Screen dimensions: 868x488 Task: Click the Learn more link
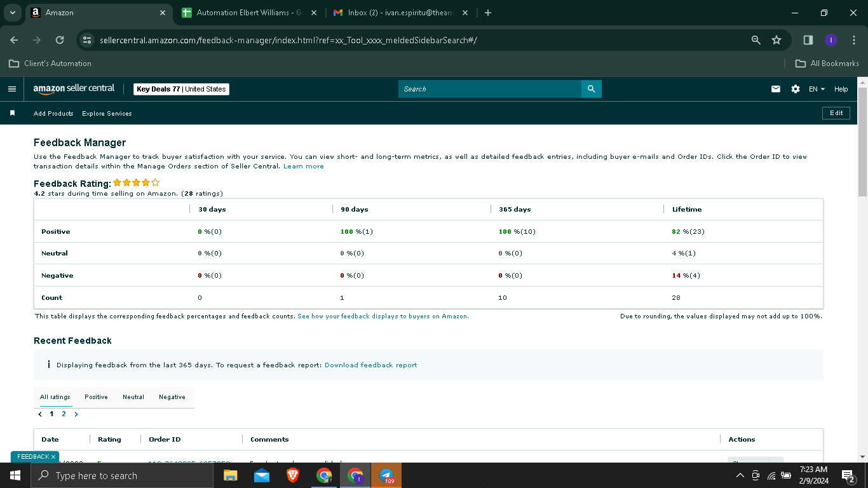pos(304,166)
